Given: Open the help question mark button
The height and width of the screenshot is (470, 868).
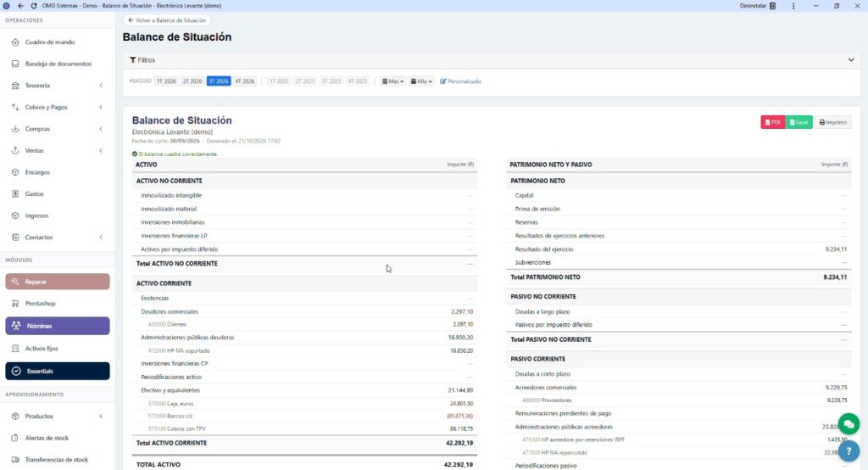Looking at the screenshot, I should click(849, 451).
